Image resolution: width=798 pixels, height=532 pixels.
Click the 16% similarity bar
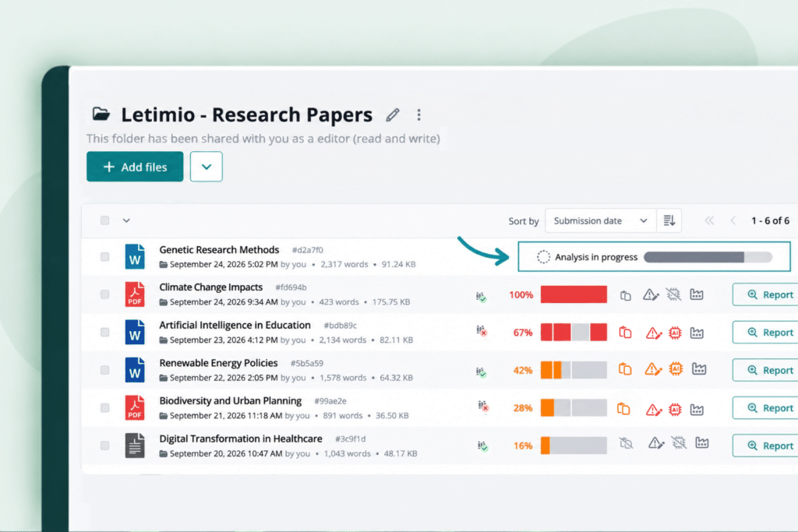click(x=574, y=446)
